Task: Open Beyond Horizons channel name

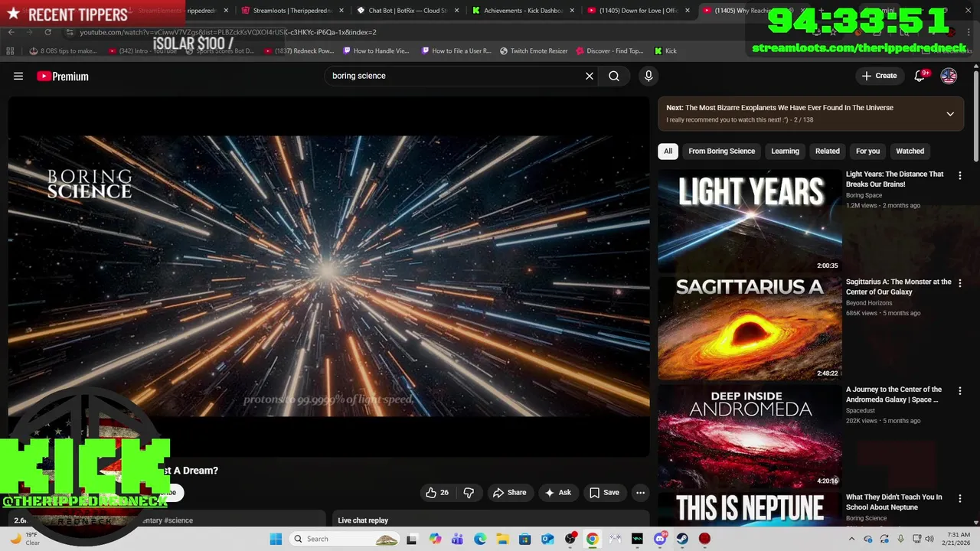Action: click(869, 303)
